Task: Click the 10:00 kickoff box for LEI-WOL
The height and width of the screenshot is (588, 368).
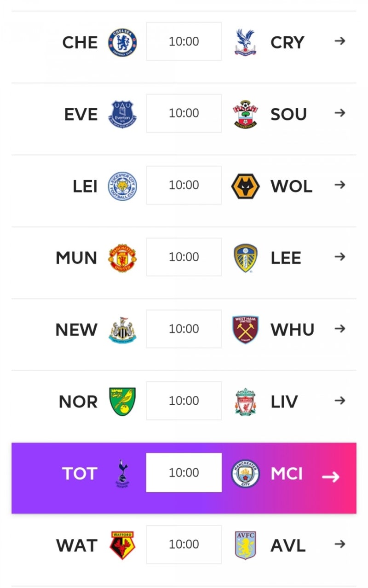Action: pos(184,185)
